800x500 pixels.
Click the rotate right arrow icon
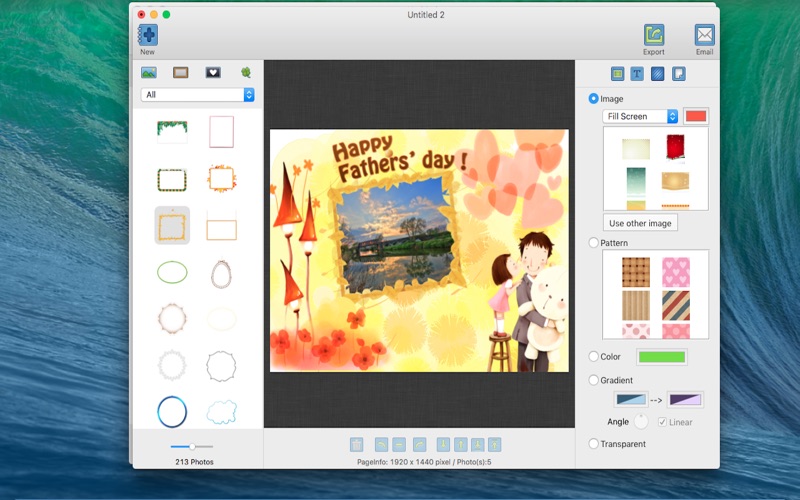[x=419, y=444]
